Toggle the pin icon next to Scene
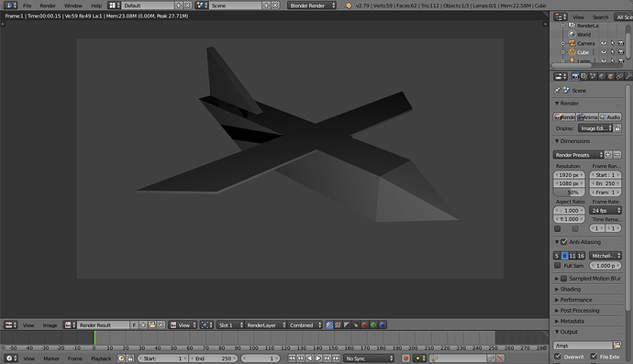Image resolution: width=633 pixels, height=364 pixels. click(x=557, y=90)
